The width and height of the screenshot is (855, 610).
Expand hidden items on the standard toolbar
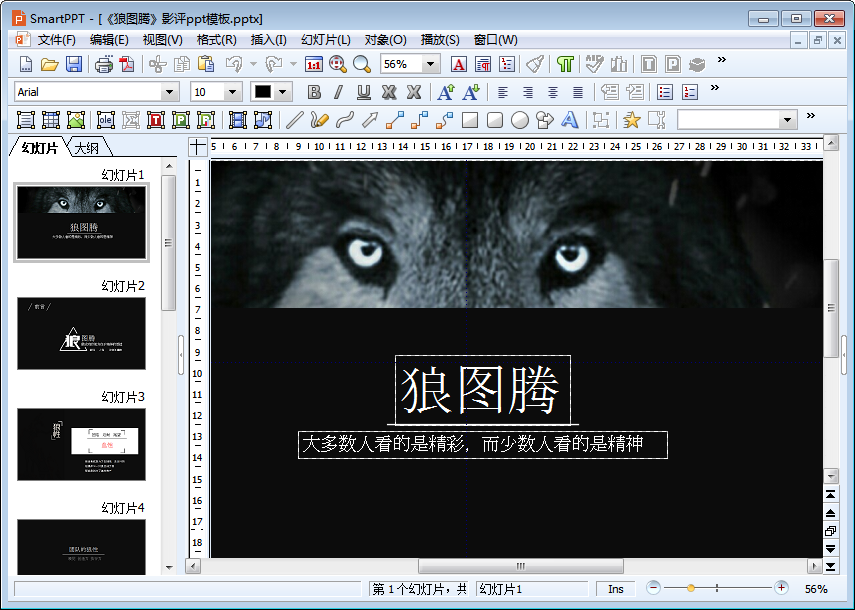click(721, 59)
